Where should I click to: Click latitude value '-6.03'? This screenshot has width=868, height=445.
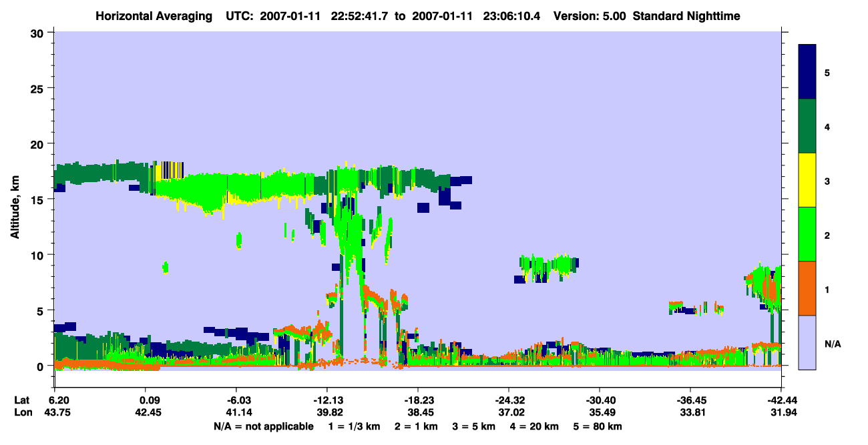pyautogui.click(x=239, y=400)
